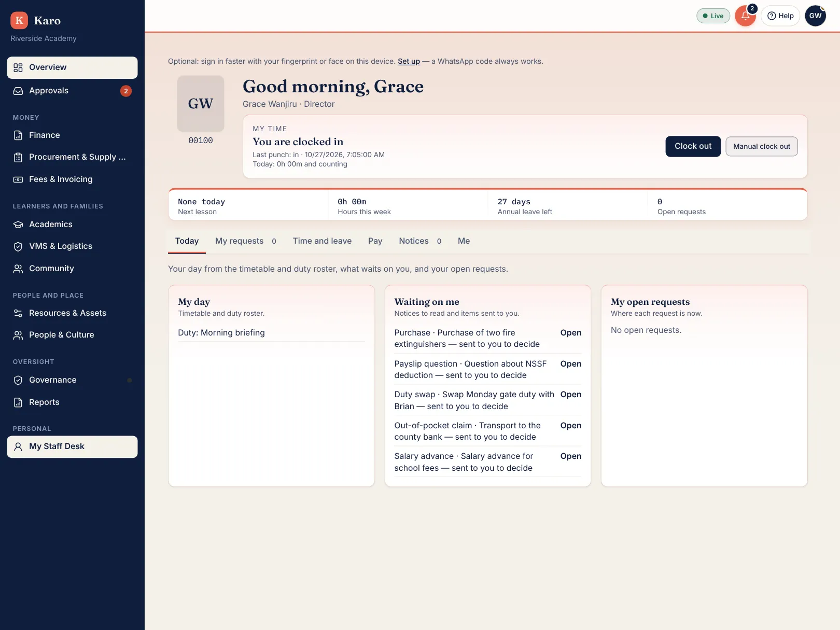Viewport: 840px width, 630px height.
Task: Clock out of the current shift
Action: tap(693, 146)
